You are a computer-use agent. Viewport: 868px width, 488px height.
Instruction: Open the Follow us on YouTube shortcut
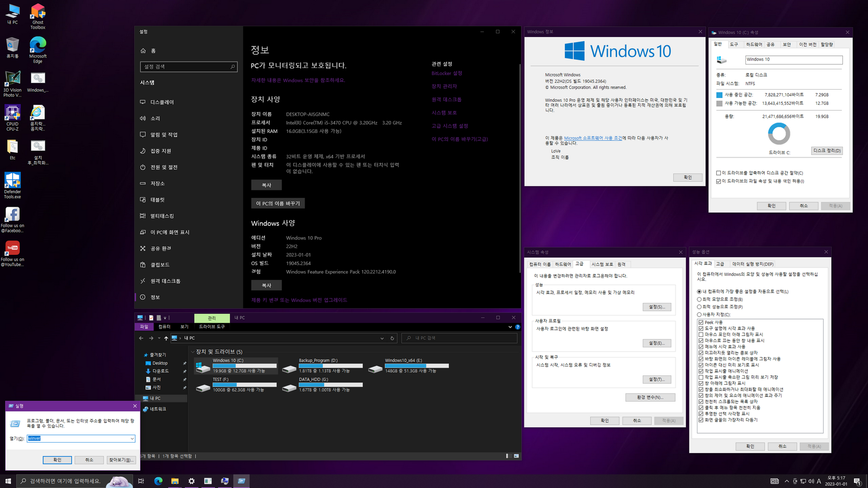12,253
